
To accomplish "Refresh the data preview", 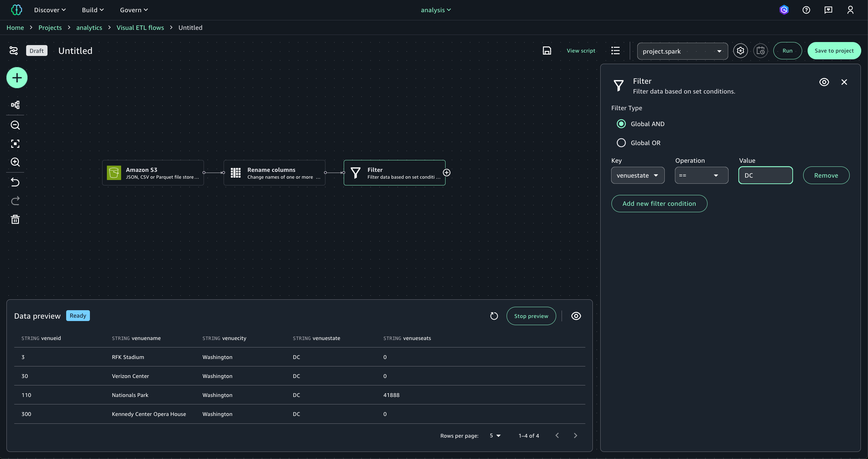I will pyautogui.click(x=494, y=316).
